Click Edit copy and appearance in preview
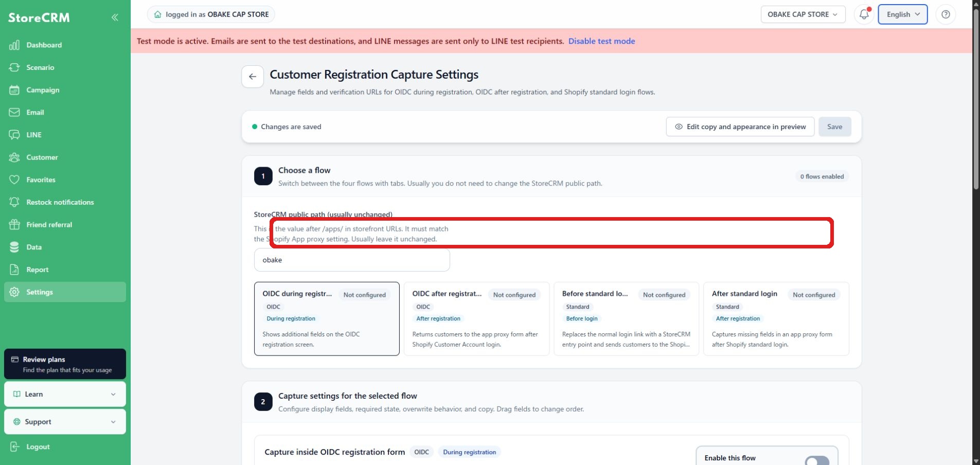 click(x=740, y=127)
